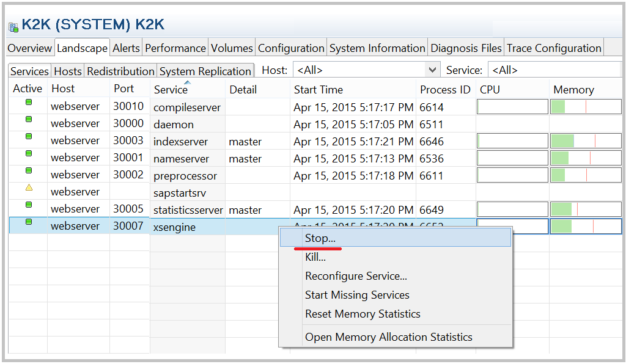Click port 30003 cell

coord(128,140)
